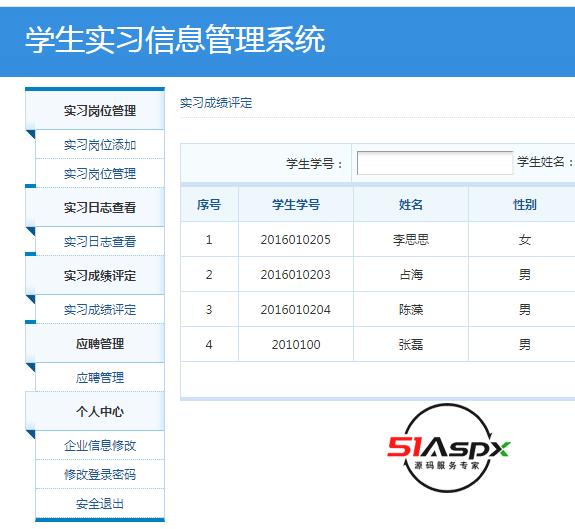Click the name 陈藻
Screen dimensions: 575x529
point(411,310)
